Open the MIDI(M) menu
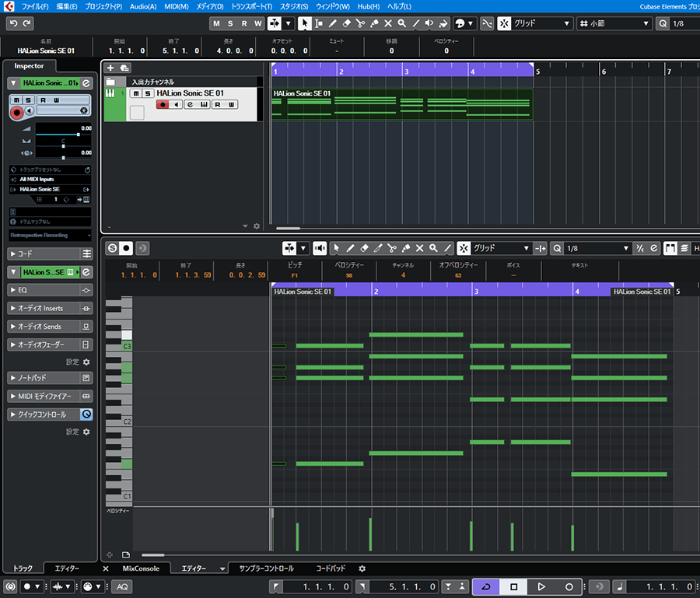 click(176, 6)
